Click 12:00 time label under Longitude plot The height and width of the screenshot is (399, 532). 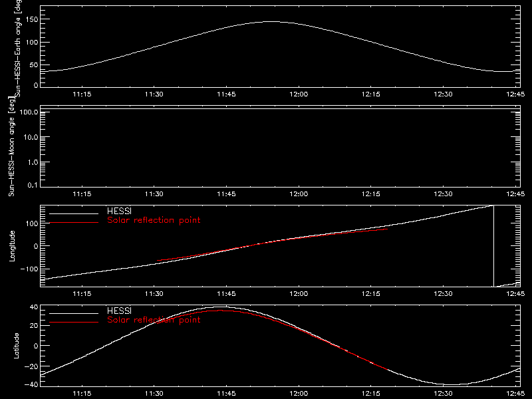point(299,293)
